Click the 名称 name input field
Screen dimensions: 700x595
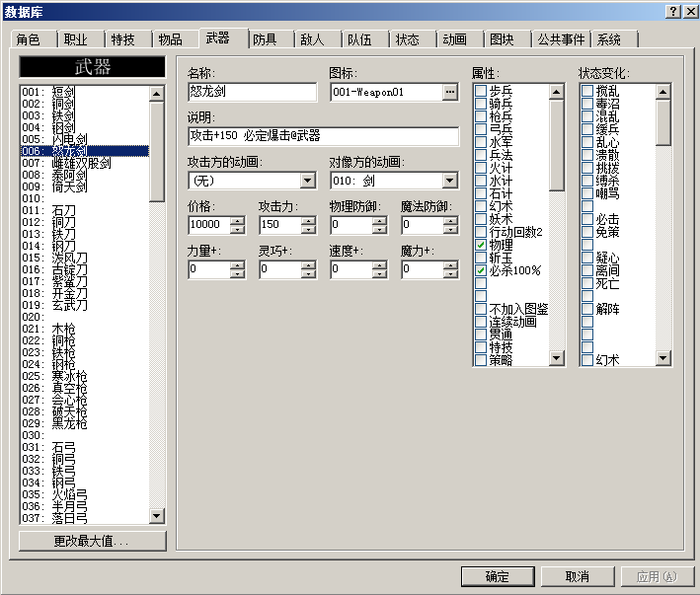(252, 92)
